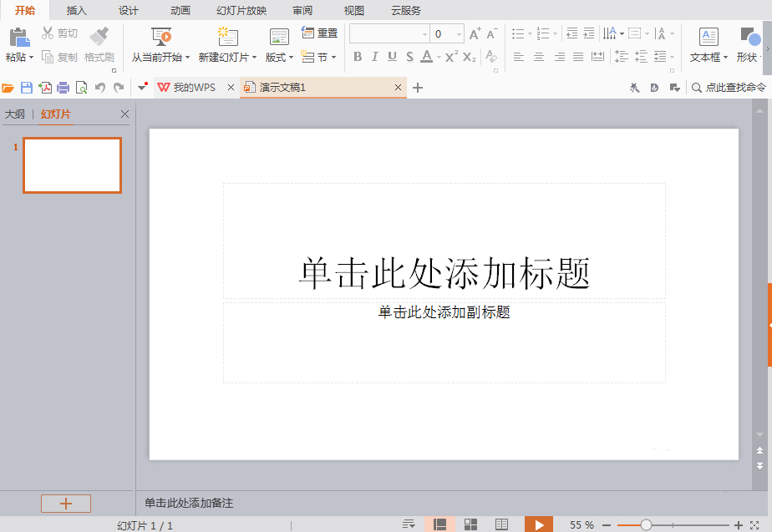Click the Export to PDF icon
Viewport: 772px width, 532px height.
[46, 87]
